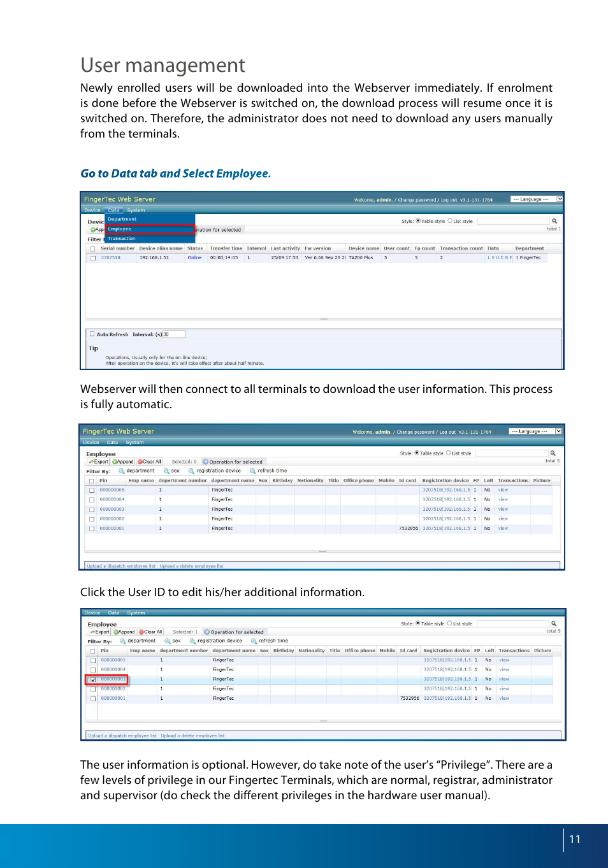Image resolution: width=608 pixels, height=868 pixels.
Task: Click Online status text in device row
Action: coord(194,258)
